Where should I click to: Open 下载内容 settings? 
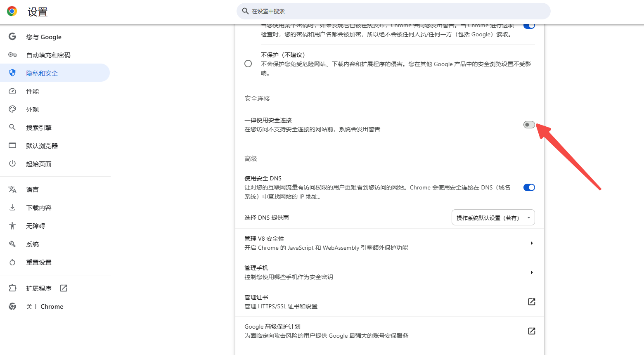55,208
